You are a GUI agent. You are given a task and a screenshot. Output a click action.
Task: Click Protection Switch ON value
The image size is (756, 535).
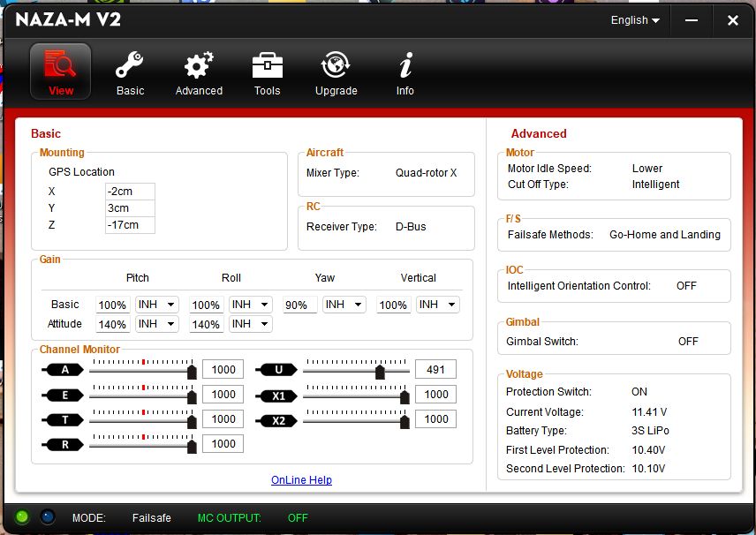[639, 392]
